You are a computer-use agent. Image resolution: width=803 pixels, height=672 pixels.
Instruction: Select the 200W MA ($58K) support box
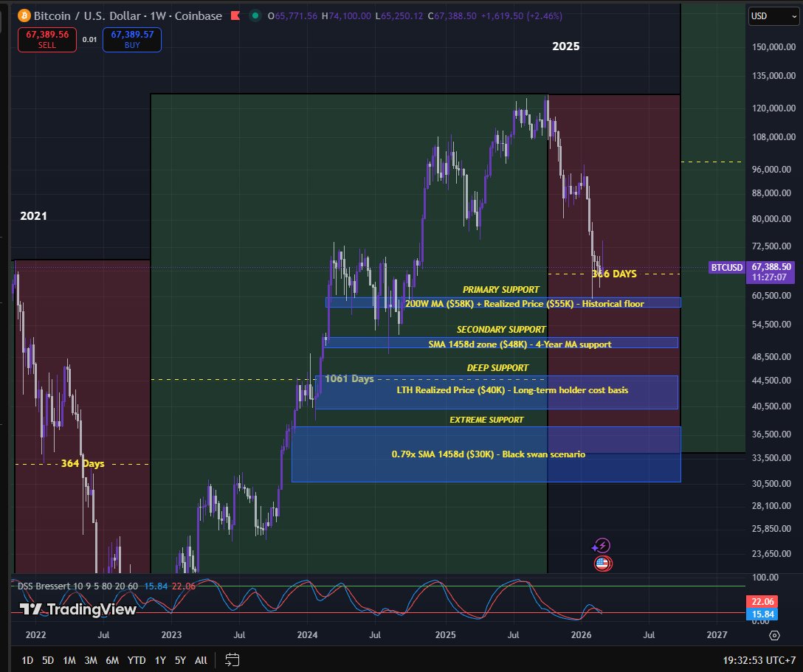(x=503, y=302)
